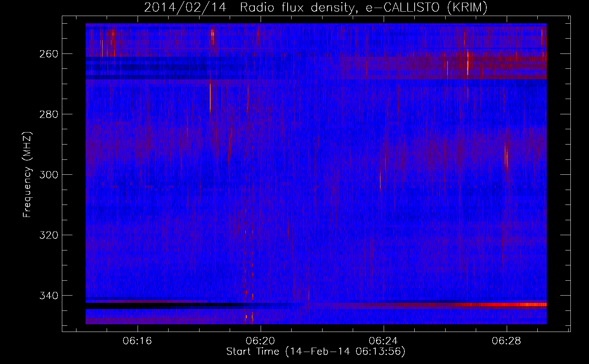Click the 320 frequency tick label
Screen dimensions: 589x364
(x=48, y=235)
